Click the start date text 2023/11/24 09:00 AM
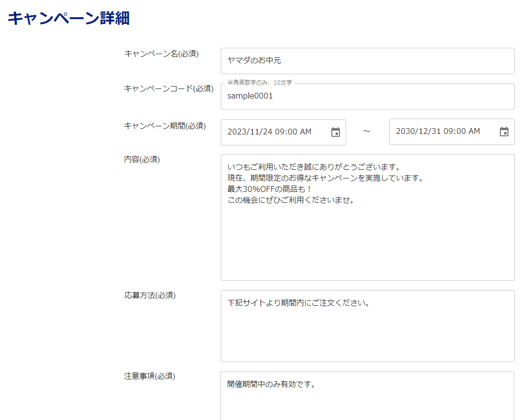The height and width of the screenshot is (420, 530). (270, 132)
